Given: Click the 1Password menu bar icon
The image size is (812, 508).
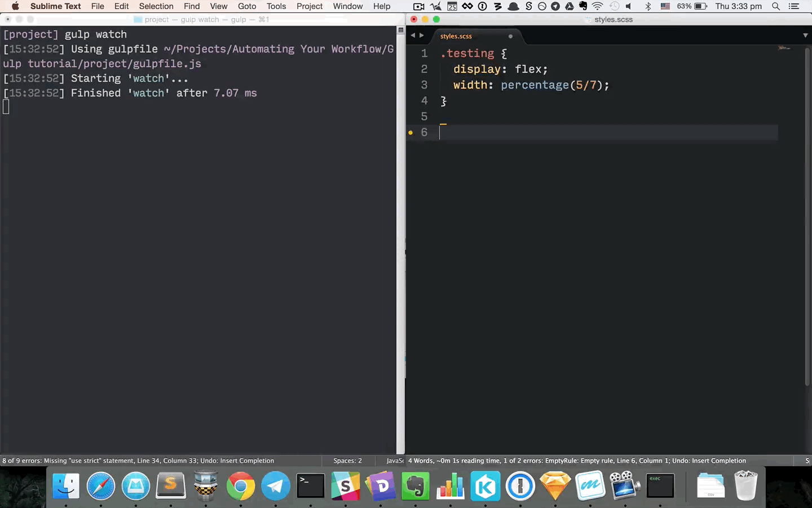Looking at the screenshot, I should pyautogui.click(x=483, y=6).
